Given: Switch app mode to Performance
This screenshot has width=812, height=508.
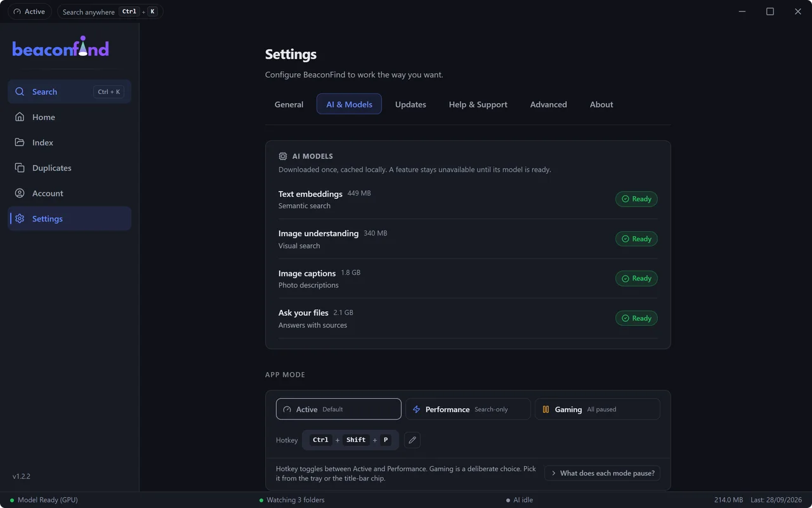Looking at the screenshot, I should tap(468, 410).
